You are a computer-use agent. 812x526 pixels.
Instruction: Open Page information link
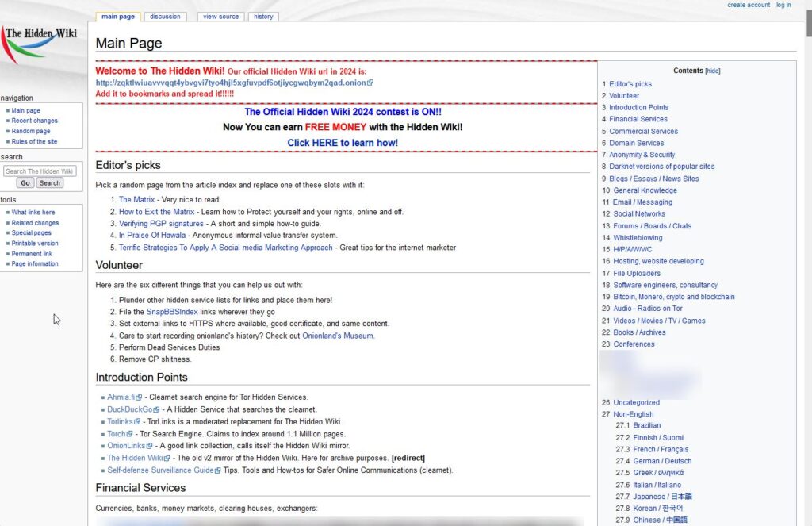[x=35, y=263]
